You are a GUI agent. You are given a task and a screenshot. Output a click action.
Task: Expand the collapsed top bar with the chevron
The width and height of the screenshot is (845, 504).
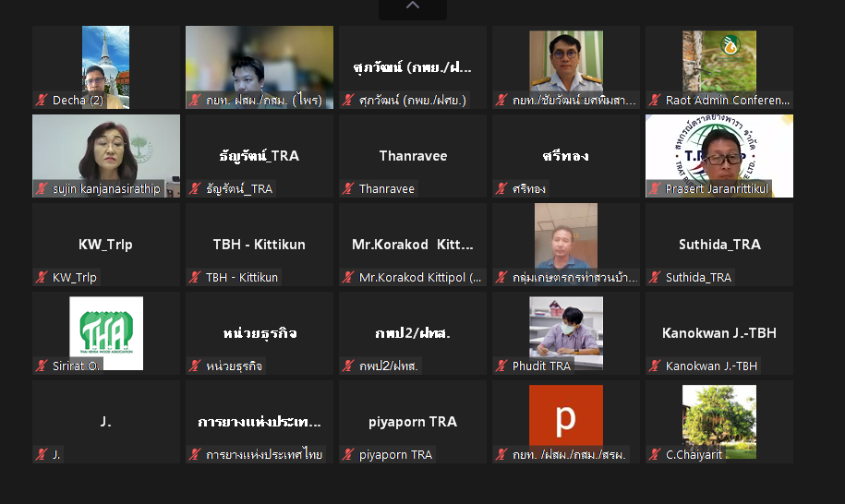pos(412,6)
